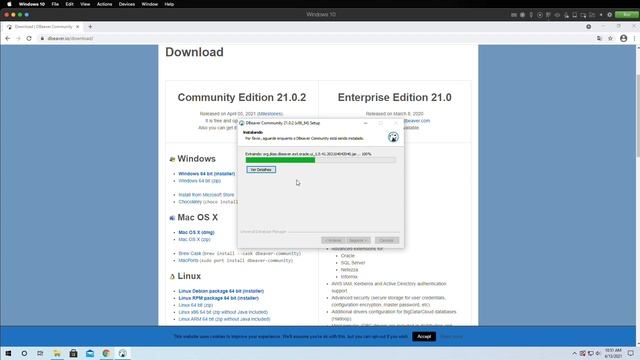The width and height of the screenshot is (640, 360).
Task: Open Mac OS X (zip) link
Action: pyautogui.click(x=194, y=239)
